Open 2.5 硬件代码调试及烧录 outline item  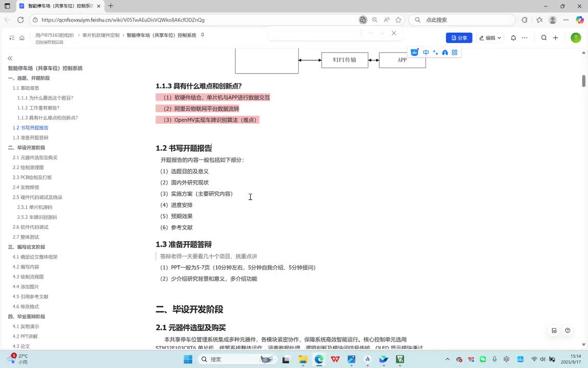point(37,197)
